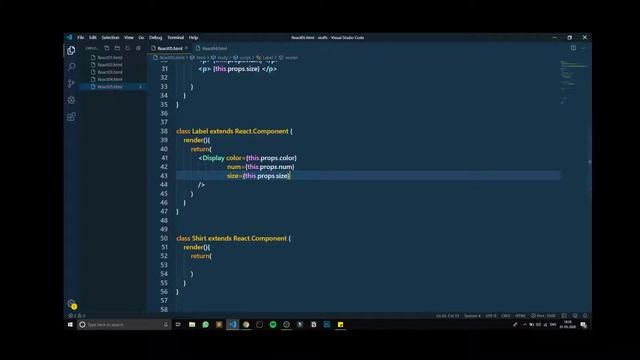Image resolution: width=640 pixels, height=360 pixels.
Task: Open the second file in the Explorer list
Action: (110, 65)
